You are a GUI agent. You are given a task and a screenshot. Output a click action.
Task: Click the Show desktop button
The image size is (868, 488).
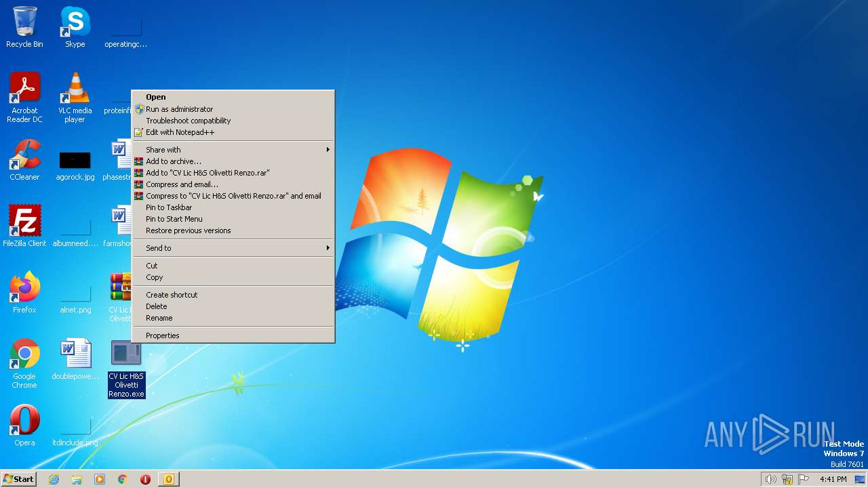pyautogui.click(x=860, y=479)
